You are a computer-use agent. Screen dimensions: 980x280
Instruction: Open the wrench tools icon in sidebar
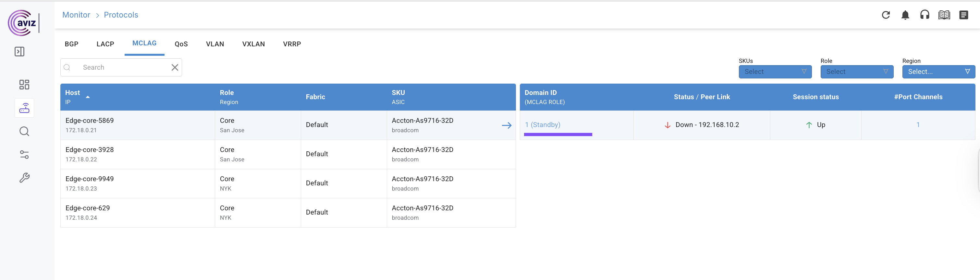click(x=24, y=178)
